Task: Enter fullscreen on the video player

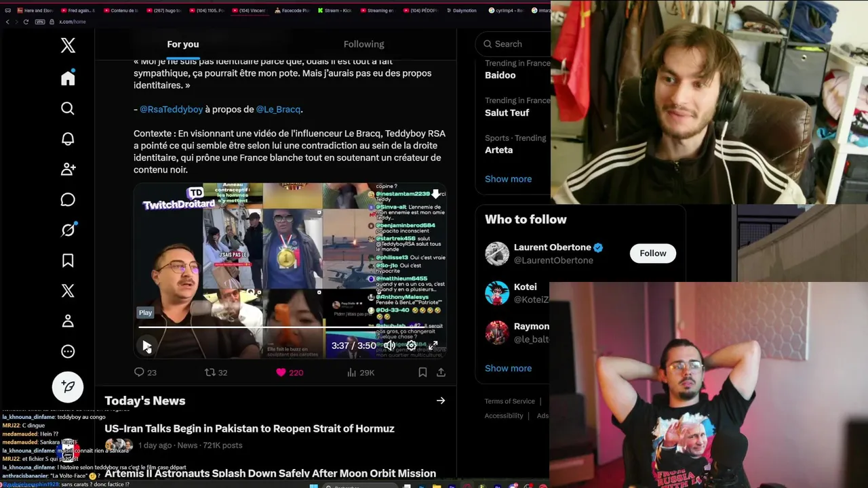Action: (433, 346)
